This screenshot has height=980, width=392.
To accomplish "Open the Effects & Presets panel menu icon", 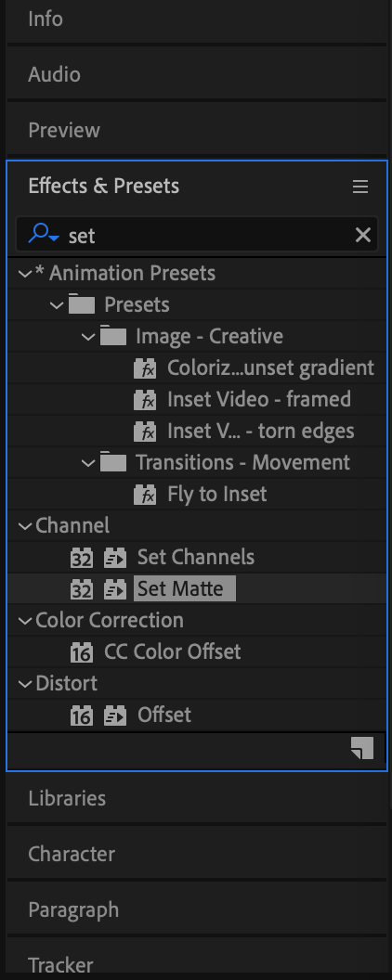I will (360, 187).
